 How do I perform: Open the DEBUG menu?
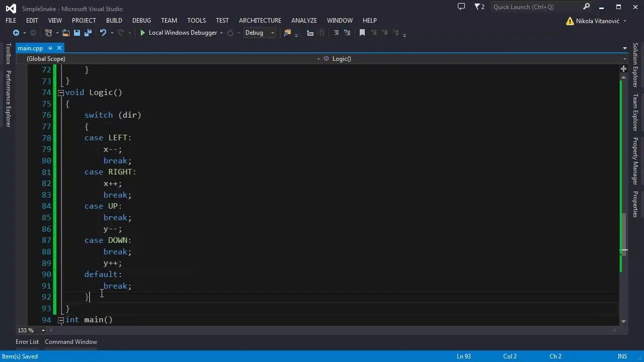(x=142, y=21)
